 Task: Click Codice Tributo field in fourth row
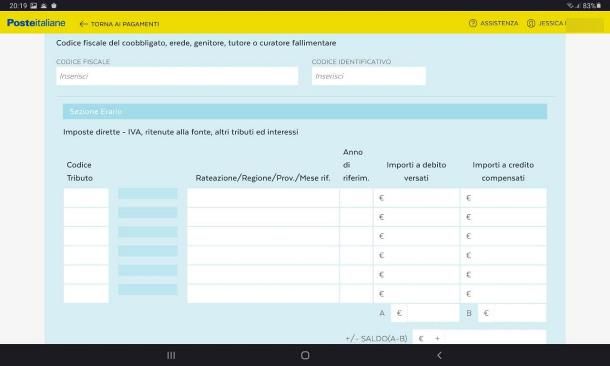tap(86, 255)
